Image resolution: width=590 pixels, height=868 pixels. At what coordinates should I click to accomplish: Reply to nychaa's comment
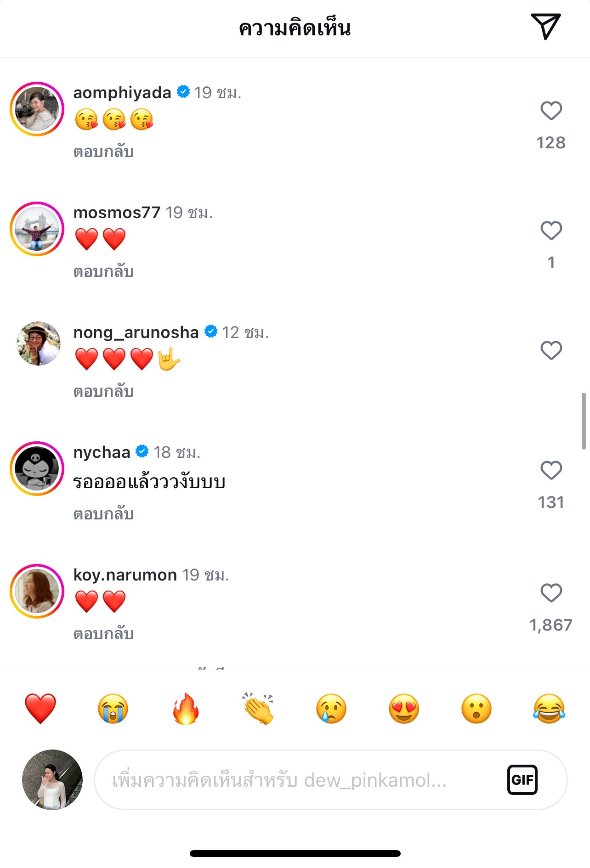coord(103,514)
